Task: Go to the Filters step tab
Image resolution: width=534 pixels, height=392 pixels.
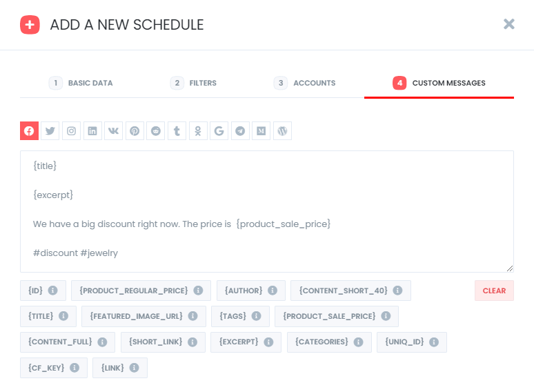Action: click(x=193, y=83)
